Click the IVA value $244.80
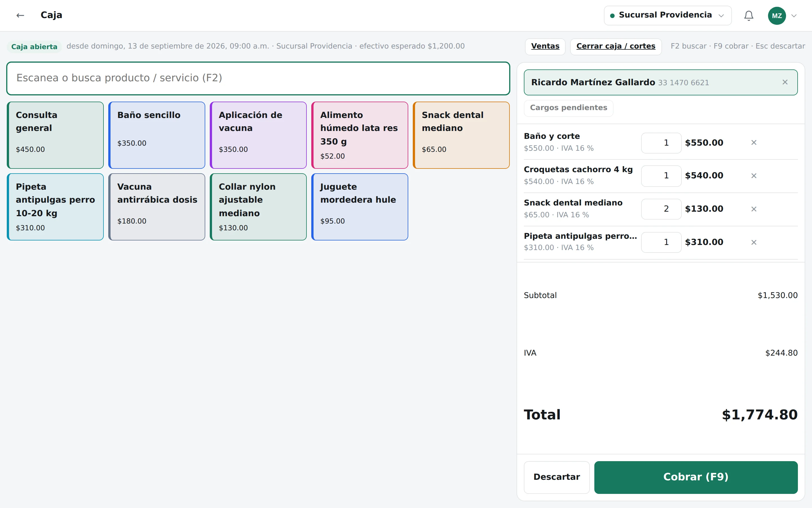Image resolution: width=812 pixels, height=508 pixels. pyautogui.click(x=781, y=353)
